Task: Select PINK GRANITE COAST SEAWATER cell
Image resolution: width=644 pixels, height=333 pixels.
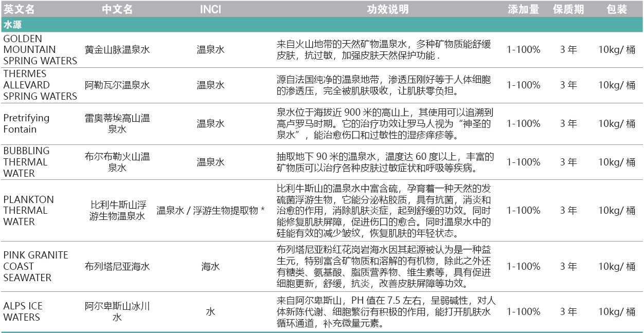Action: pos(35,266)
